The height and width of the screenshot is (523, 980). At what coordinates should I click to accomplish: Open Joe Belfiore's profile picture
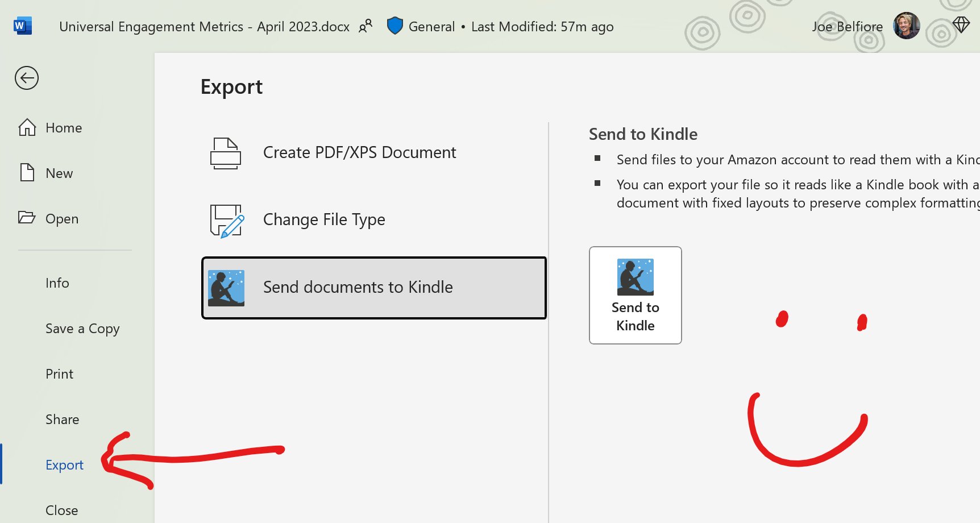(906, 26)
